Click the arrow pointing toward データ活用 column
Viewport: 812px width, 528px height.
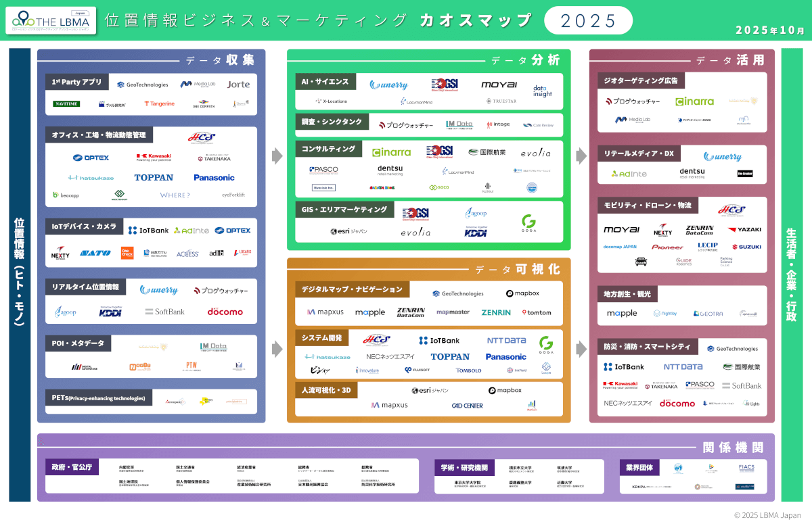(581, 155)
